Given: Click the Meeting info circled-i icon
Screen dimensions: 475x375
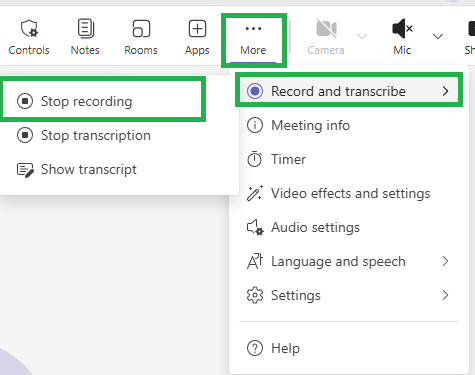Looking at the screenshot, I should [x=255, y=125].
